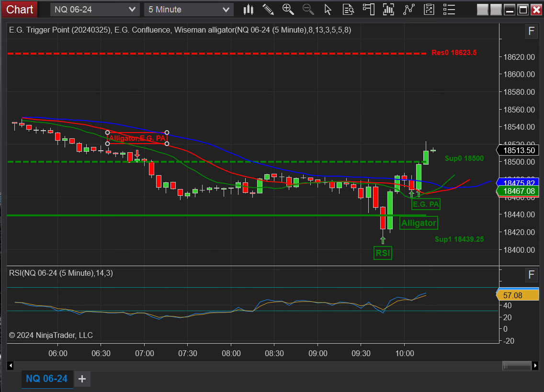
Task: Open the NQ 06-24 instrument dropdown
Action: click(x=94, y=9)
